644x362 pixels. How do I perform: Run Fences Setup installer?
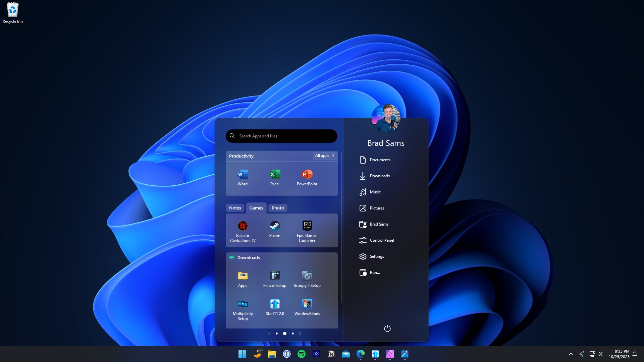[275, 279]
